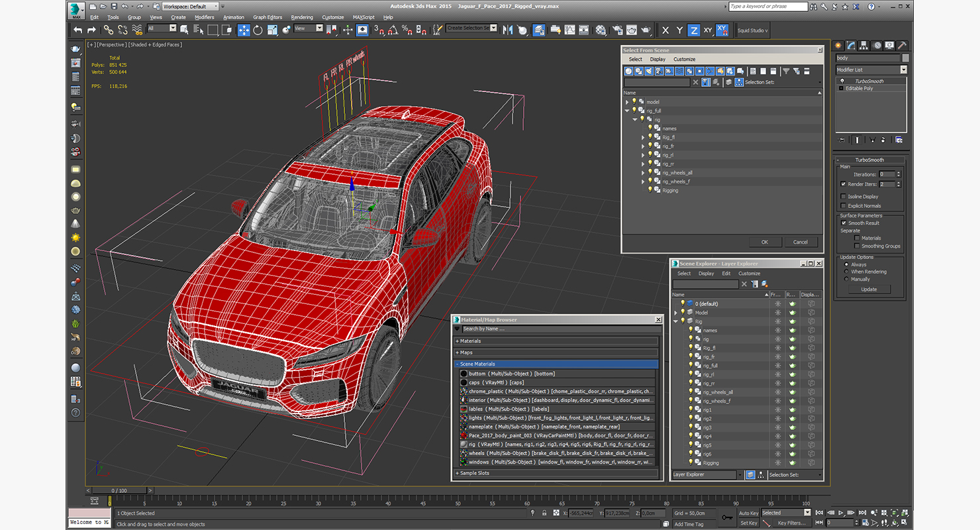The width and height of the screenshot is (980, 530).
Task: Click the Render teapot icon
Action: tap(646, 30)
